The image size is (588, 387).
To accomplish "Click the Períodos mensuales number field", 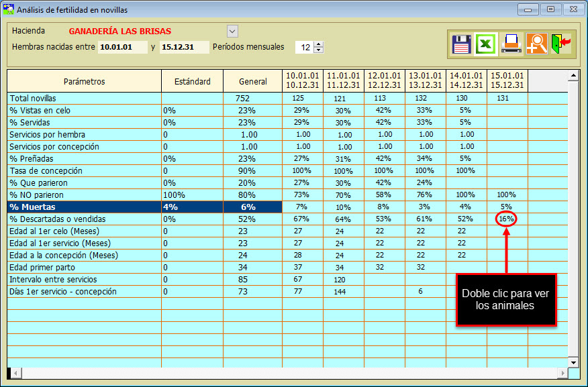I will click(304, 47).
